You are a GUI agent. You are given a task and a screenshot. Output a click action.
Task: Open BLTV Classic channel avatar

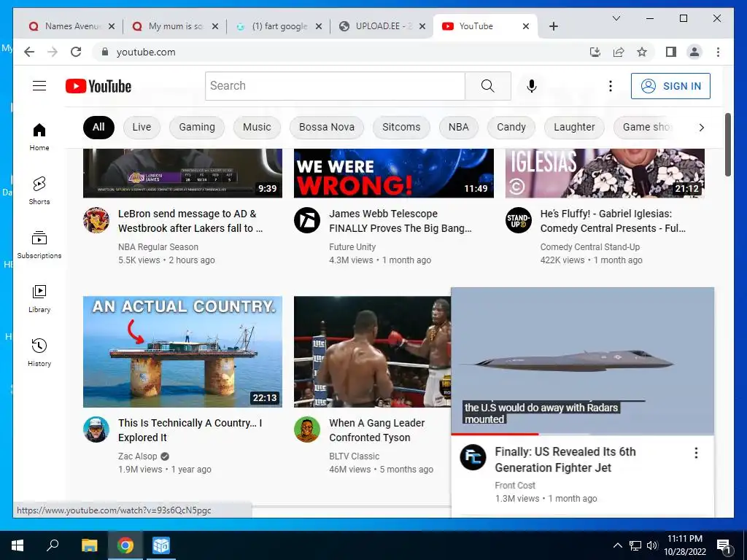point(307,429)
